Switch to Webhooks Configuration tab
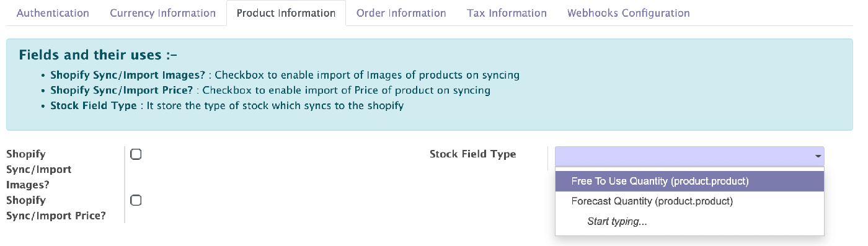The height and width of the screenshot is (246, 868). click(x=628, y=13)
